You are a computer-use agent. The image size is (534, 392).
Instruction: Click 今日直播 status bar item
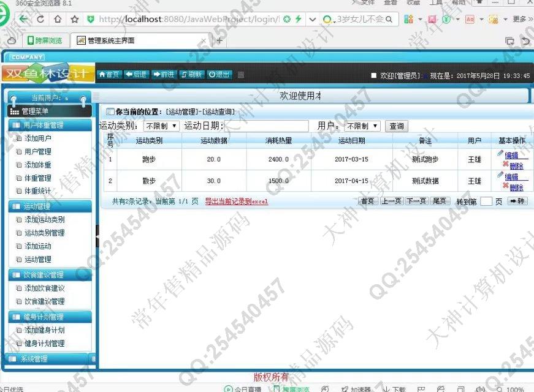point(243,389)
